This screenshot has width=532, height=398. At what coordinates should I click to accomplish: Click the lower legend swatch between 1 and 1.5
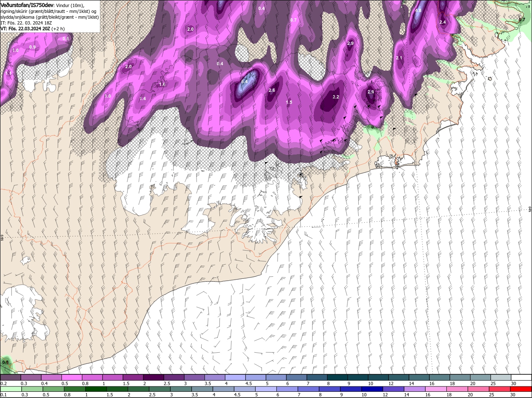(96, 389)
